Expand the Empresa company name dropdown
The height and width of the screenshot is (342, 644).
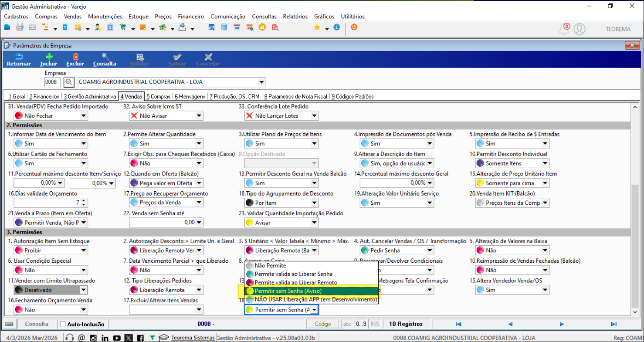point(261,82)
